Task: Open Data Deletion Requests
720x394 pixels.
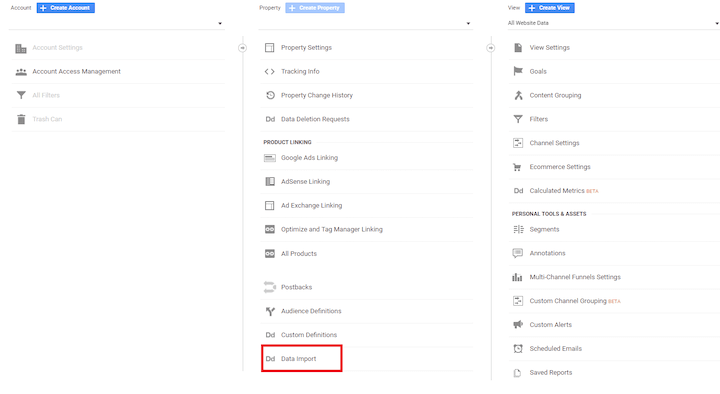Action: click(315, 119)
